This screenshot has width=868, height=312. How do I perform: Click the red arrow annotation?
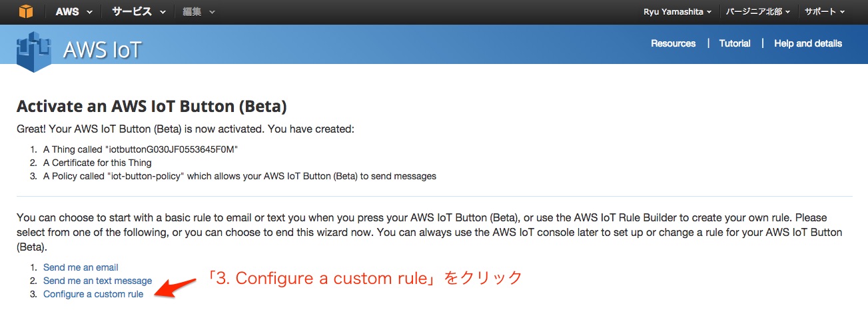coord(176,287)
